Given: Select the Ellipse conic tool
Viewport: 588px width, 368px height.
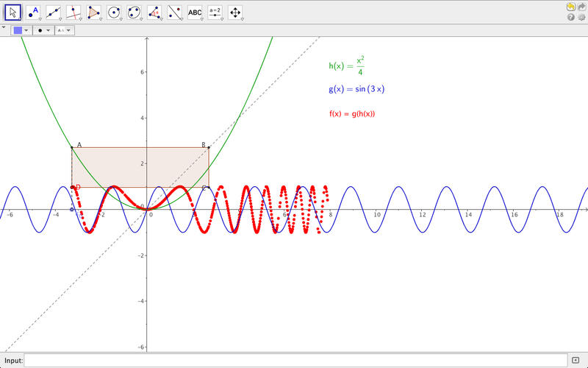Looking at the screenshot, I should (134, 12).
